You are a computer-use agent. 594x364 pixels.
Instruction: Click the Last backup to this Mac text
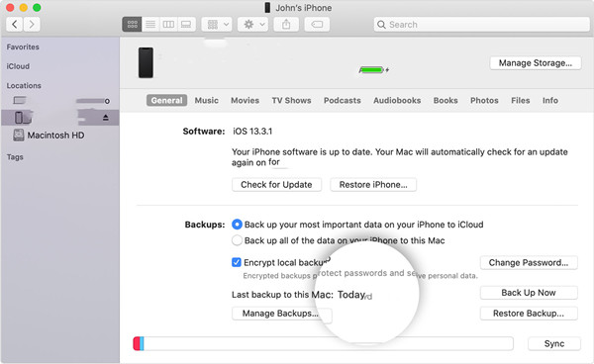click(282, 295)
